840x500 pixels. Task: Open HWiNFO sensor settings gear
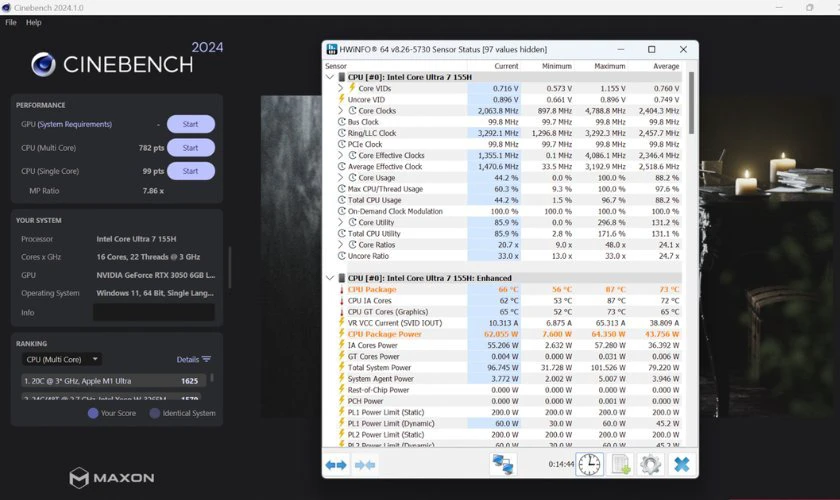650,464
